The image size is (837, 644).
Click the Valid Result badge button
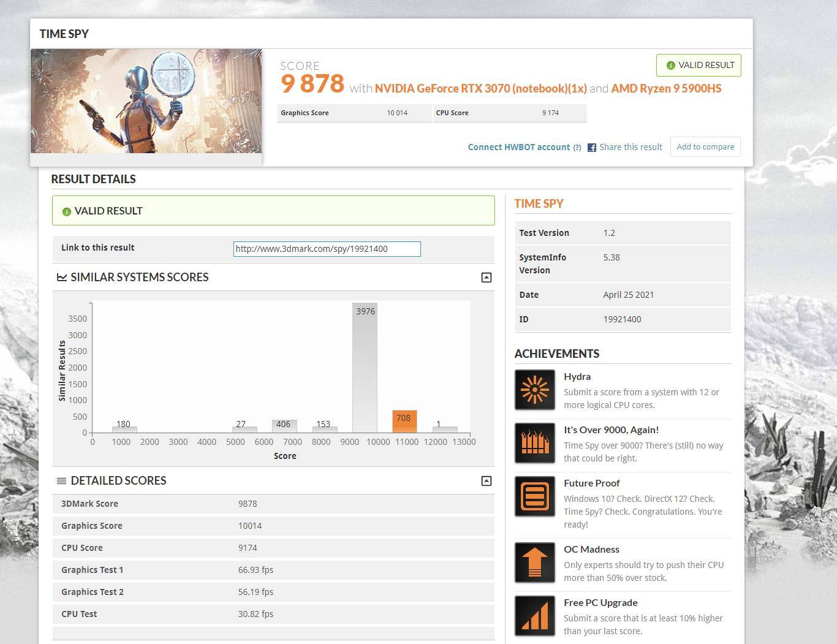pos(699,66)
